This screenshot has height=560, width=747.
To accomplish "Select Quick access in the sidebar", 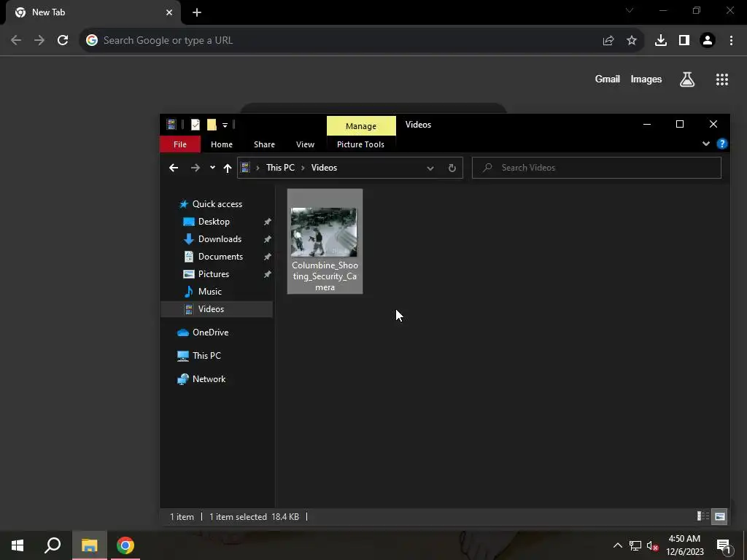I will 217,204.
